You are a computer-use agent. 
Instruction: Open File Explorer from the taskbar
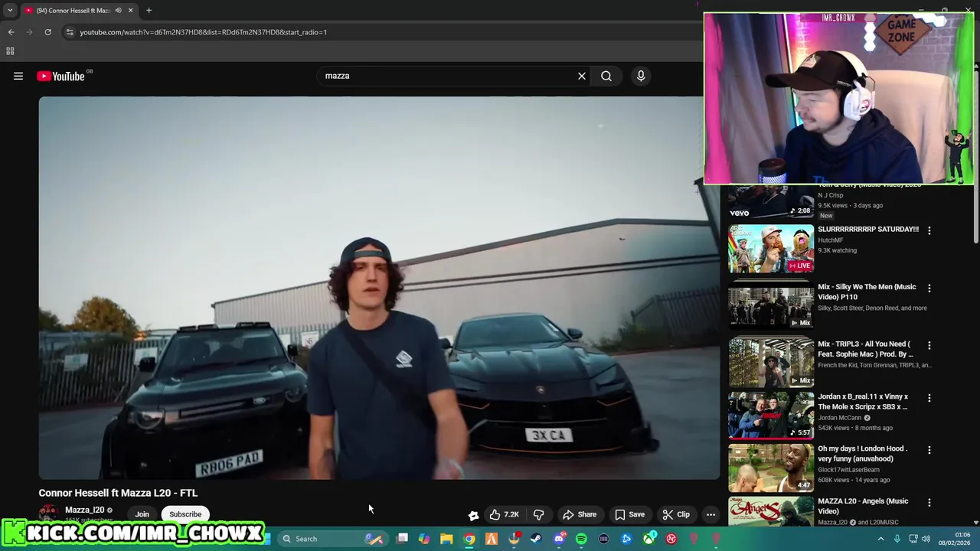pyautogui.click(x=446, y=539)
